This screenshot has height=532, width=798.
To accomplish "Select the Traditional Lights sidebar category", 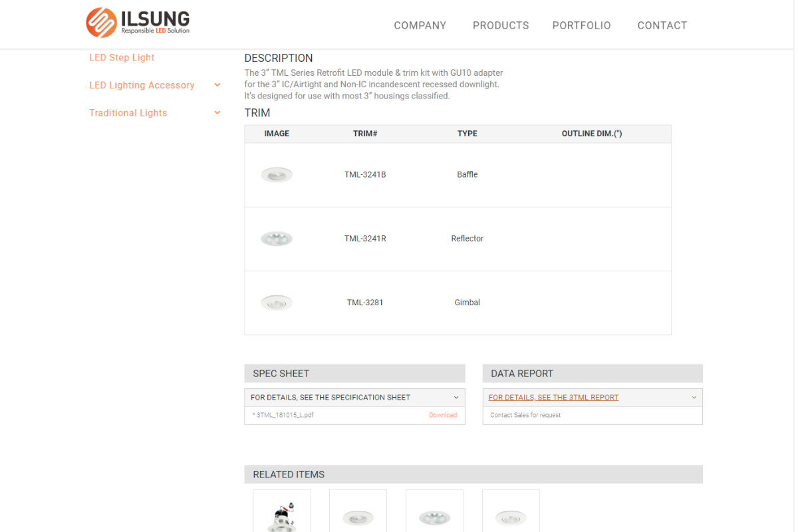I will tap(128, 113).
